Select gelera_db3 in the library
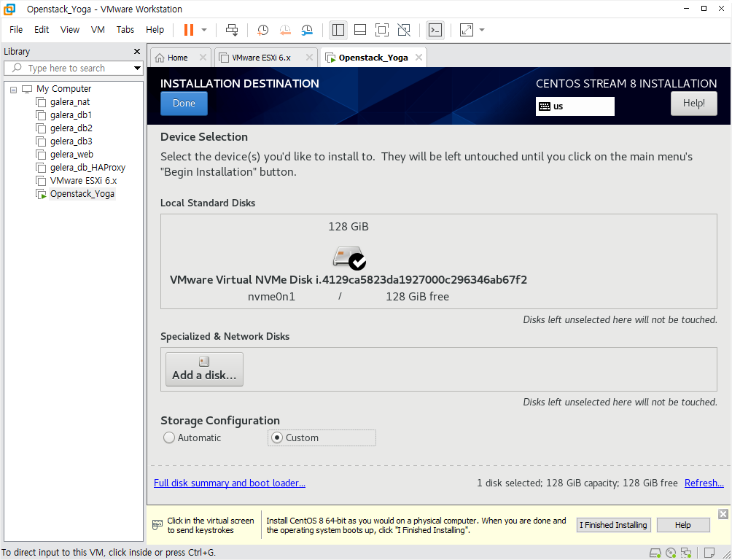The image size is (732, 560). [x=71, y=141]
